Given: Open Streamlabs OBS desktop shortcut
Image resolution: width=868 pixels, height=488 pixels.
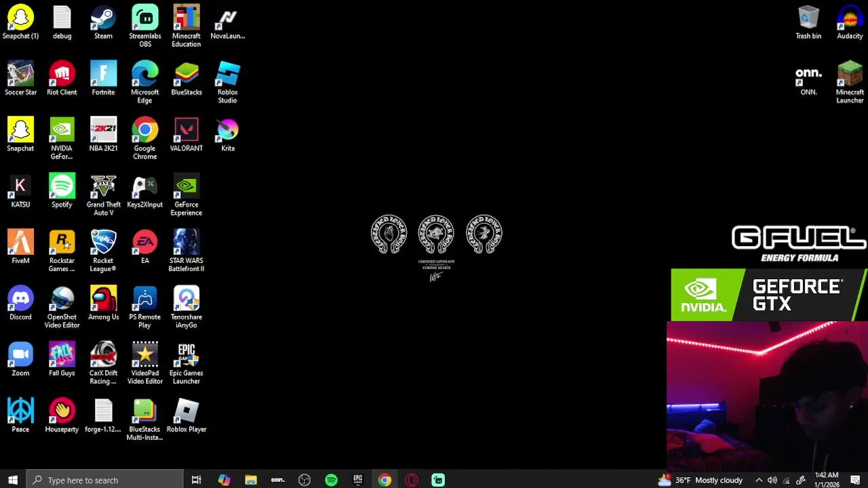Looking at the screenshot, I should 144,26.
